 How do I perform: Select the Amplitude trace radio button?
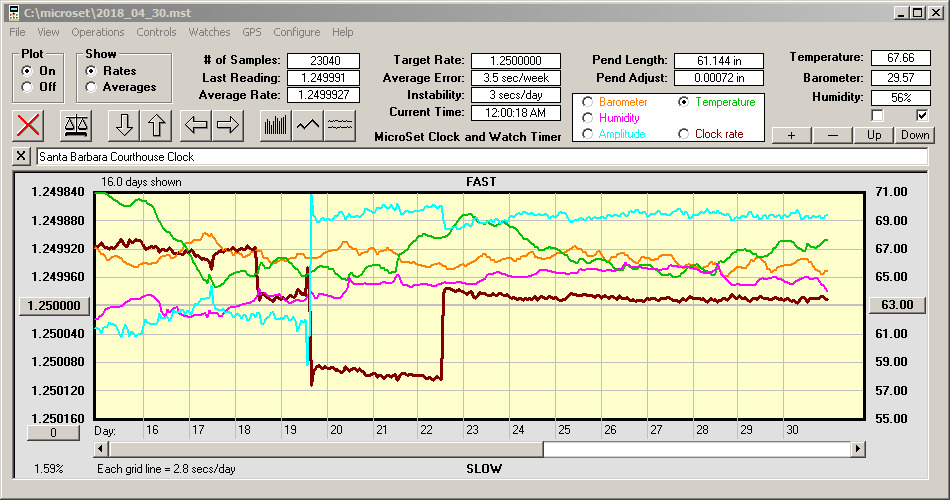coord(587,133)
